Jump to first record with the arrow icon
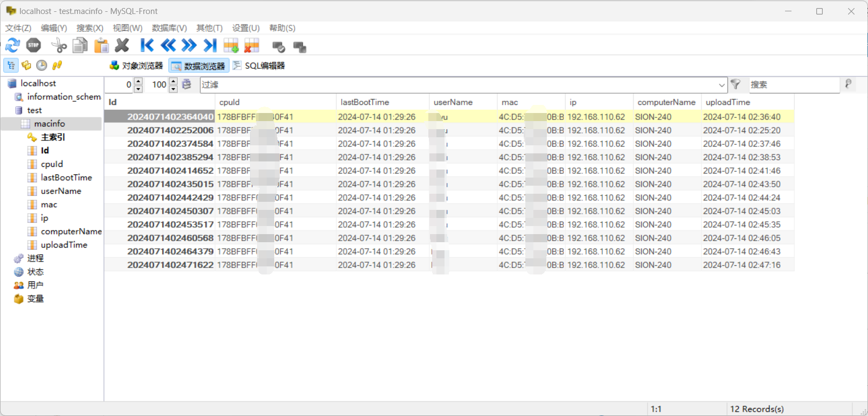Viewport: 868px width, 416px height. click(147, 46)
